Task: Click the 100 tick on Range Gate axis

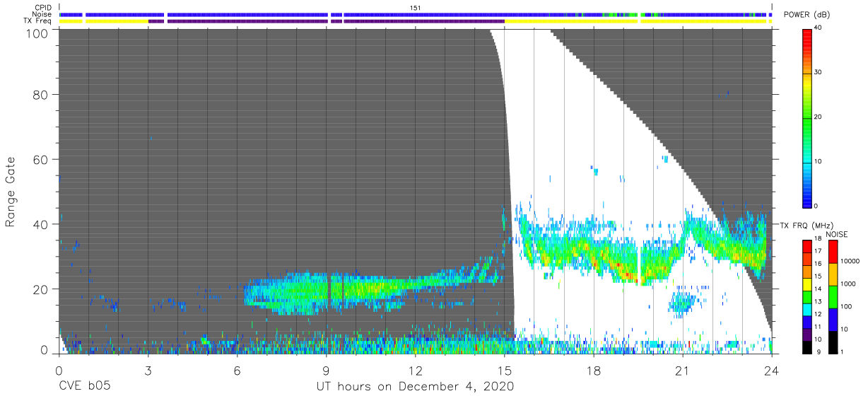Action: coord(37,33)
